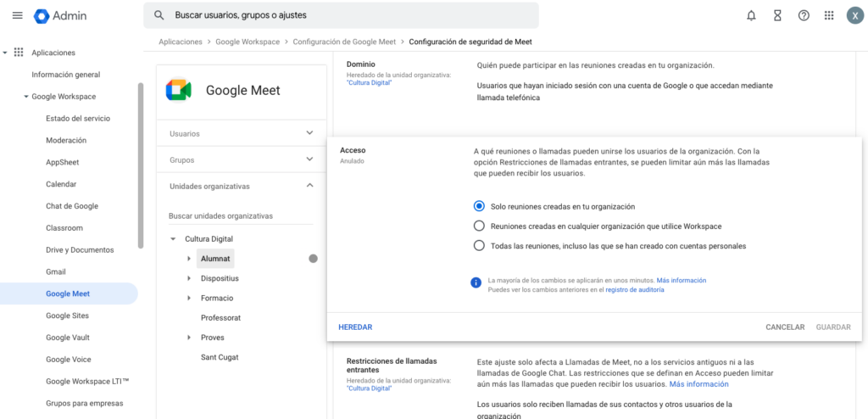Image resolution: width=868 pixels, height=419 pixels.
Task: Click the Google Meet camera logo
Action: point(179,90)
